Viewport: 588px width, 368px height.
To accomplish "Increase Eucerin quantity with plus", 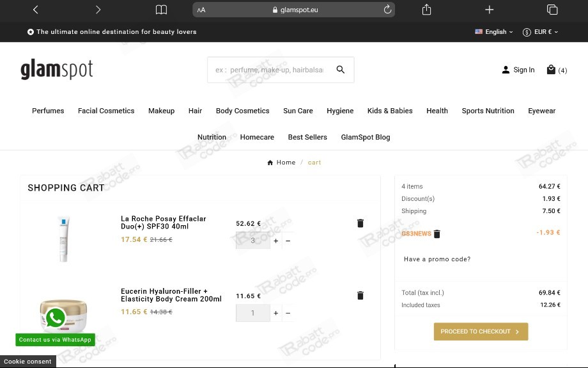I will tap(276, 313).
